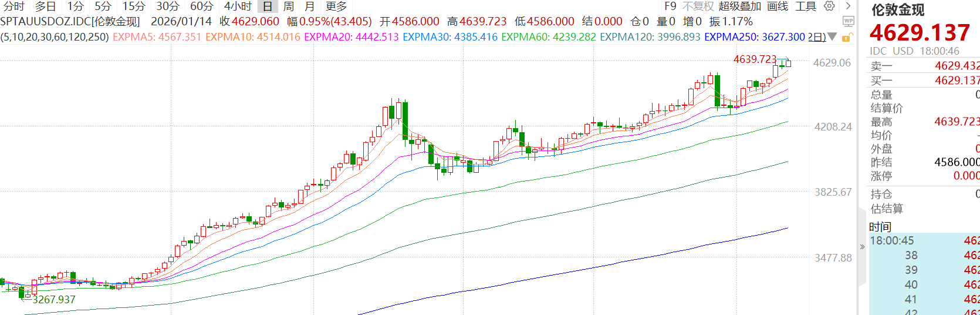
Task: Click the closing price 收4629.060
Action: click(x=249, y=22)
